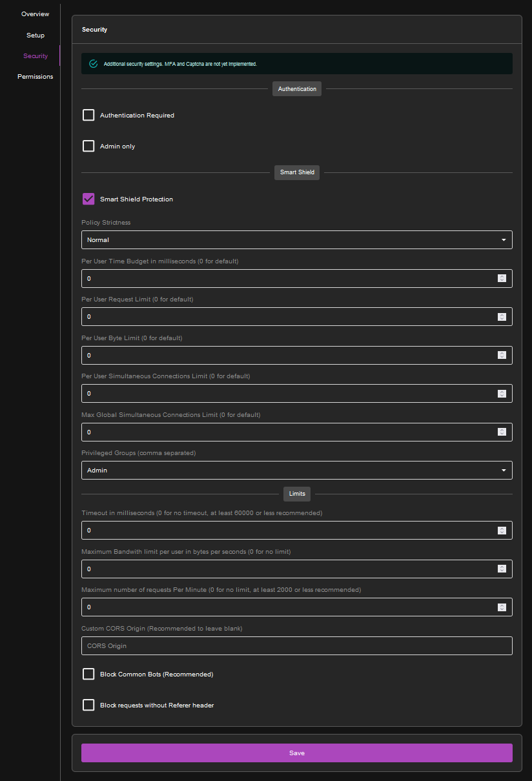
Task: Enable Block Common Bots checkbox
Action: pyautogui.click(x=88, y=674)
